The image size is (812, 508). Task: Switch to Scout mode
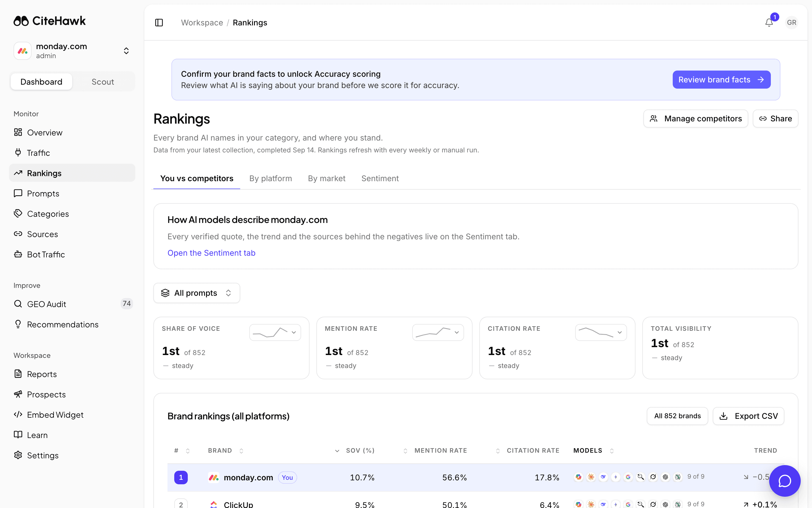click(103, 82)
